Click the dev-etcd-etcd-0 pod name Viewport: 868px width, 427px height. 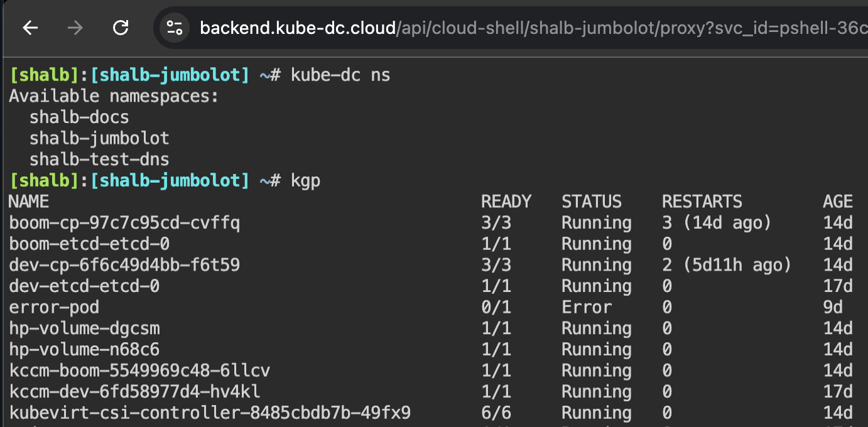[84, 286]
